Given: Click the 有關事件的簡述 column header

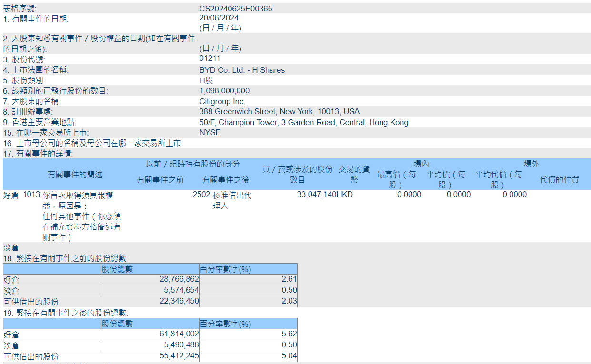Looking at the screenshot, I should click(x=75, y=175).
